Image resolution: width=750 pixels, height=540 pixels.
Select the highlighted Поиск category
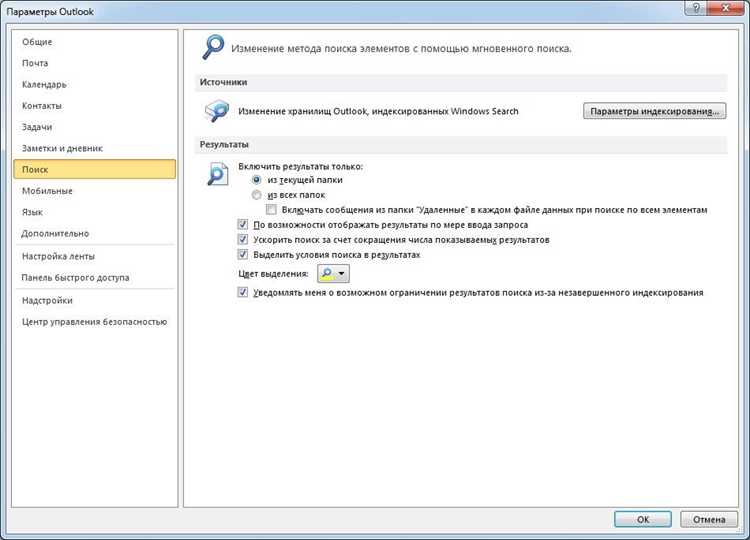click(95, 169)
